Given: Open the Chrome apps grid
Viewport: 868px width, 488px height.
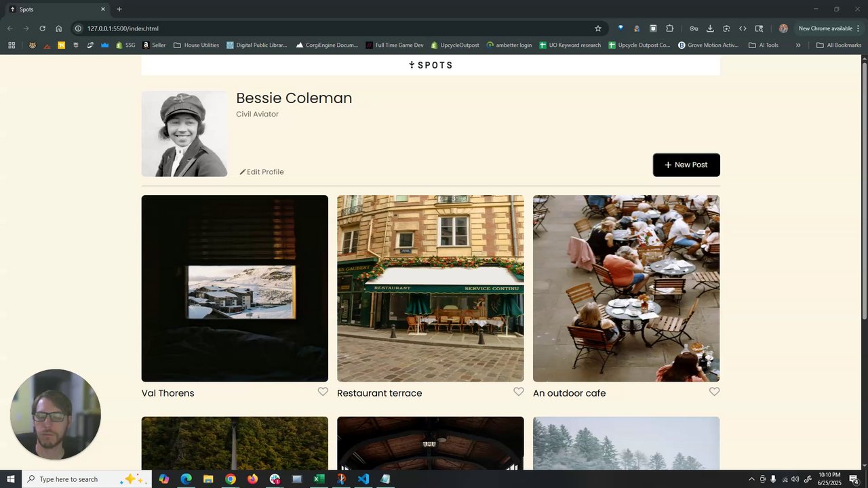Looking at the screenshot, I should (x=12, y=45).
